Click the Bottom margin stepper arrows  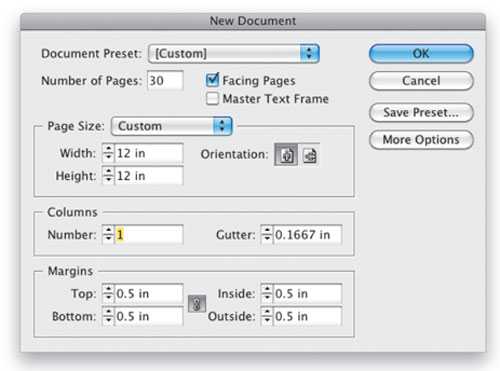108,316
